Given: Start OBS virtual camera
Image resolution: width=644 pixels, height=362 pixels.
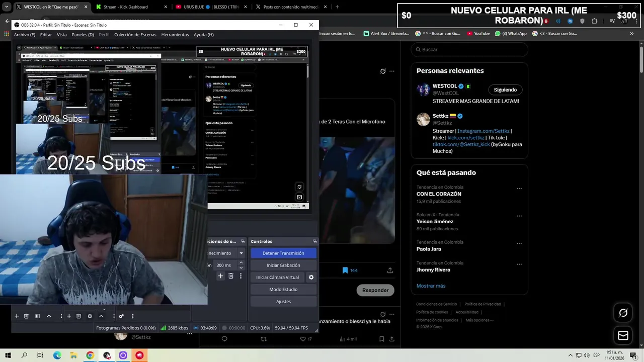Looking at the screenshot, I should tap(277, 277).
